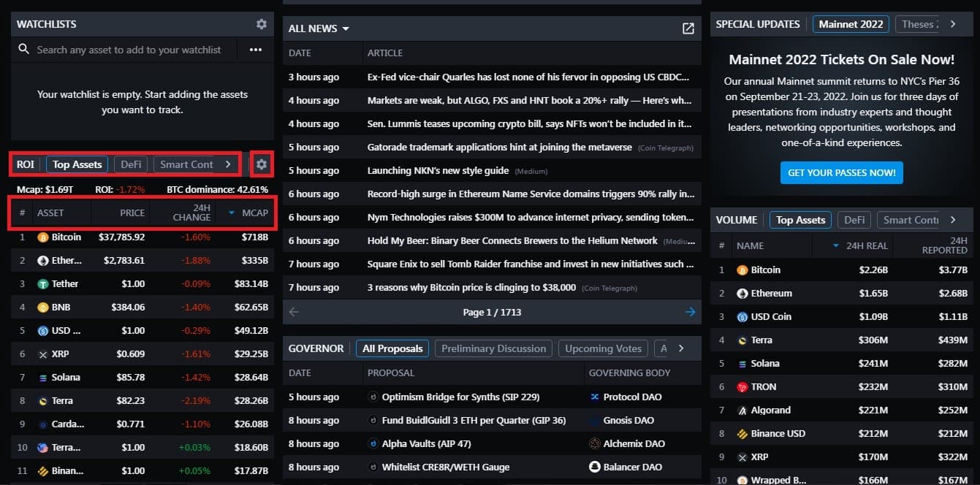Viewport: 980px width, 485px height.
Task: Click Bitcoin icon in Volume panel
Action: (x=742, y=270)
